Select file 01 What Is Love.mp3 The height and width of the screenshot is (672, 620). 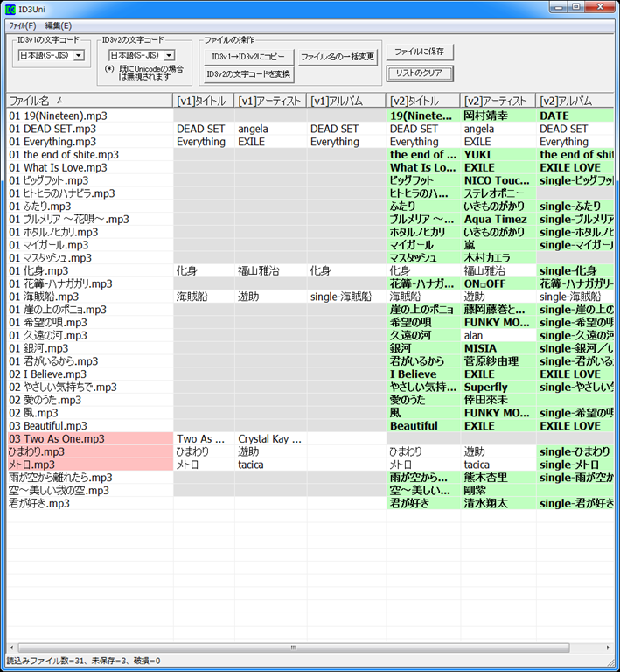pos(59,167)
